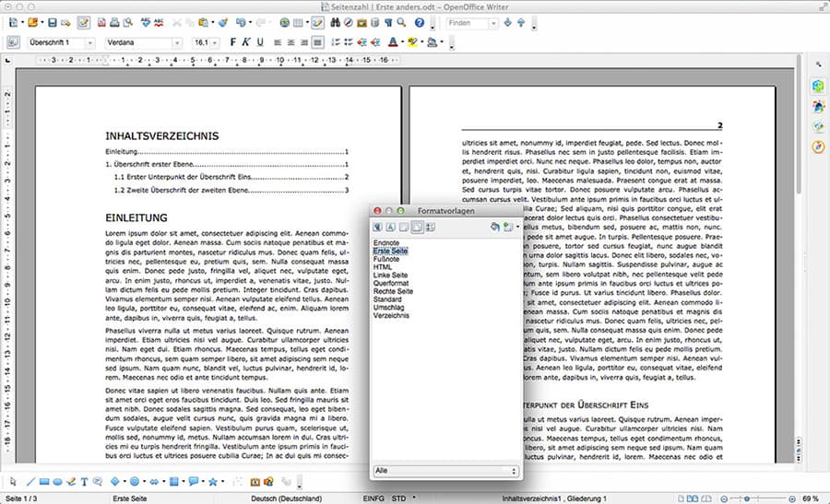Click the Seite 1 / 3 status field

(x=21, y=498)
